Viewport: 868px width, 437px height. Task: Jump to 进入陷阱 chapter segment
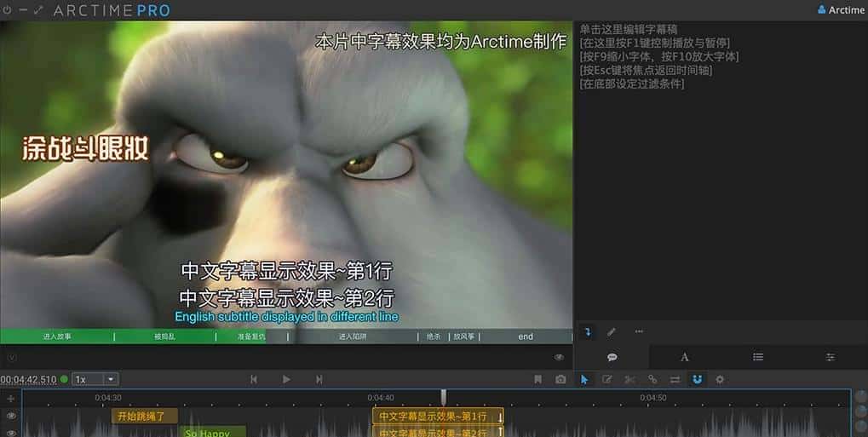point(353,336)
